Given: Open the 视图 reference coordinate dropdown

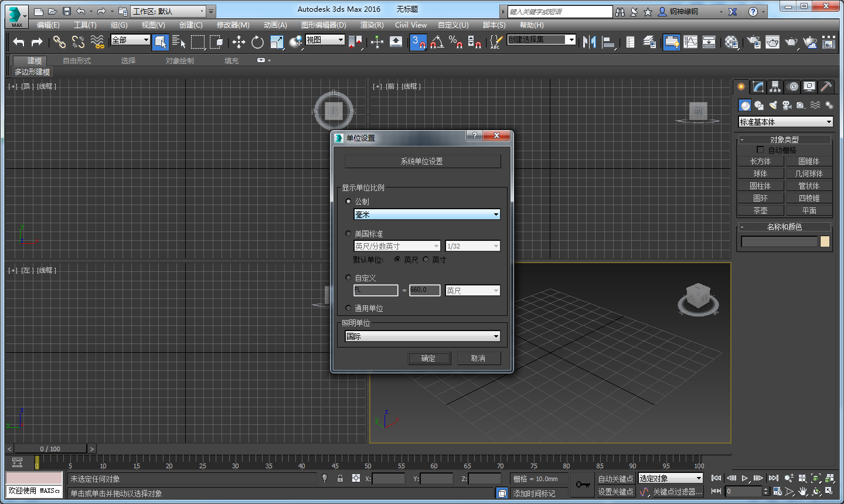Looking at the screenshot, I should [x=325, y=40].
